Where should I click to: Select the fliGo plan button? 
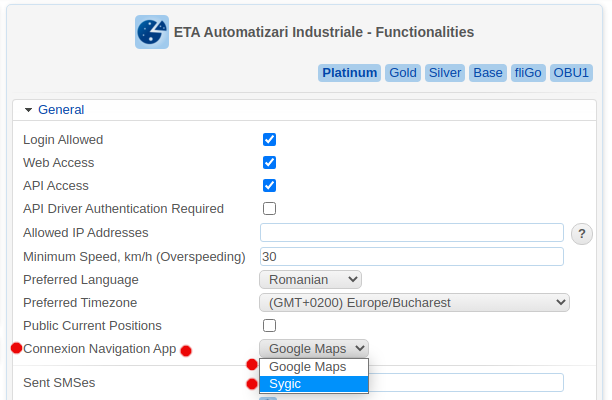[x=528, y=73]
